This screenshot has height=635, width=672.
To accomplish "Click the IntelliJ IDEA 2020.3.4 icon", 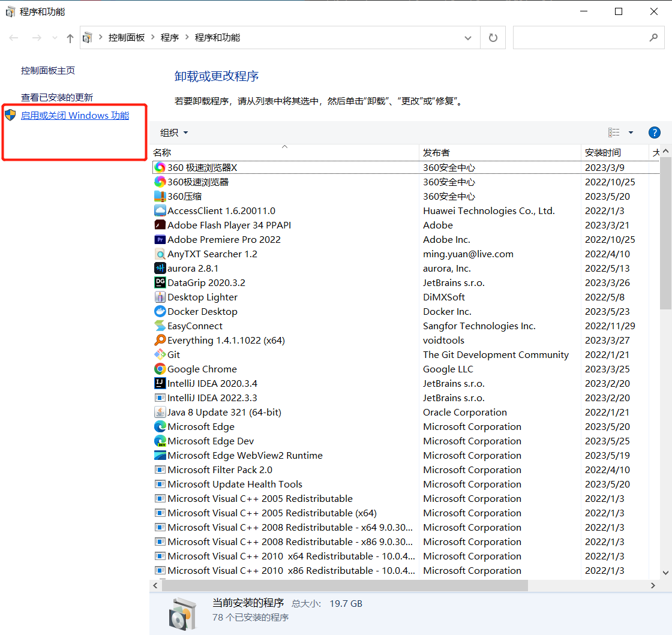I will click(160, 383).
